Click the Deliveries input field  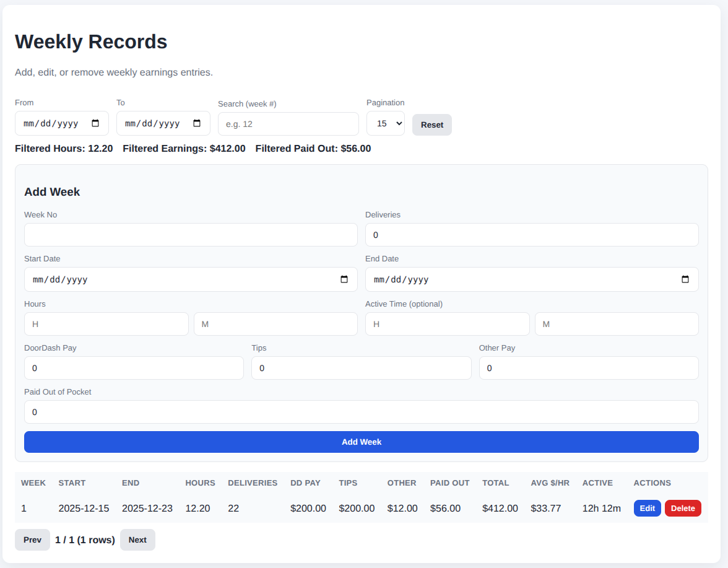(x=531, y=235)
